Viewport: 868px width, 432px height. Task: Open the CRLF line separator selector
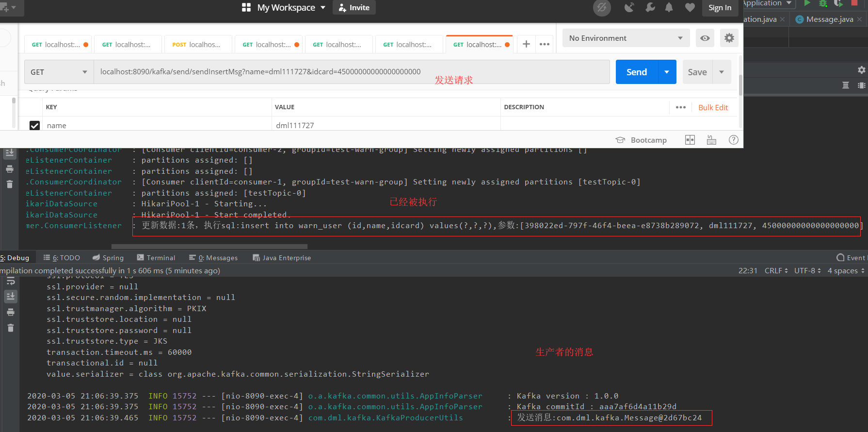click(x=776, y=271)
